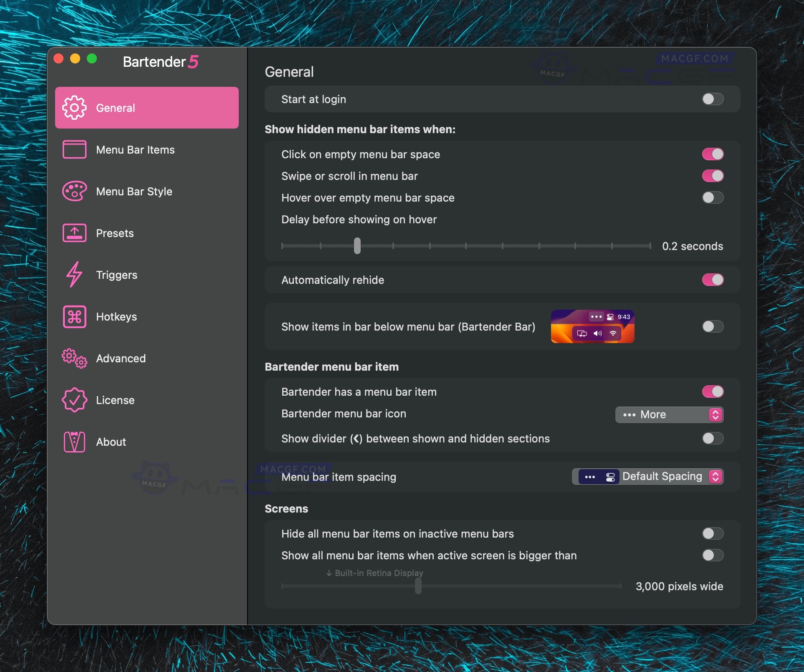Click the lightning bolt Triggers icon
Screen dimensions: 804x672
[74, 275]
